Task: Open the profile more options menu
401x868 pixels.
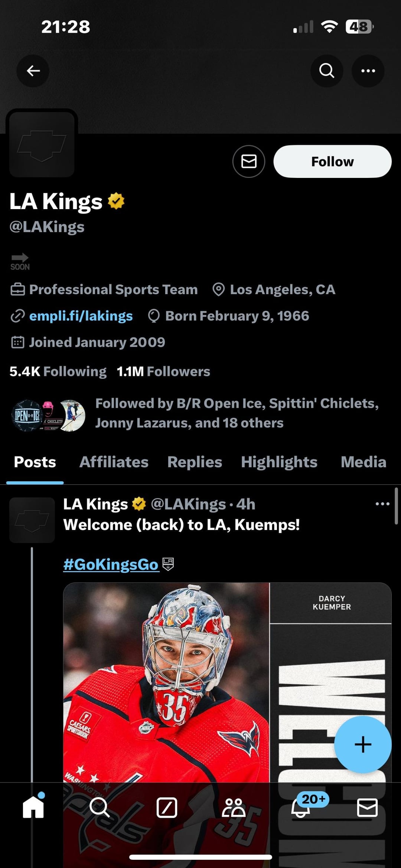Action: [x=368, y=71]
